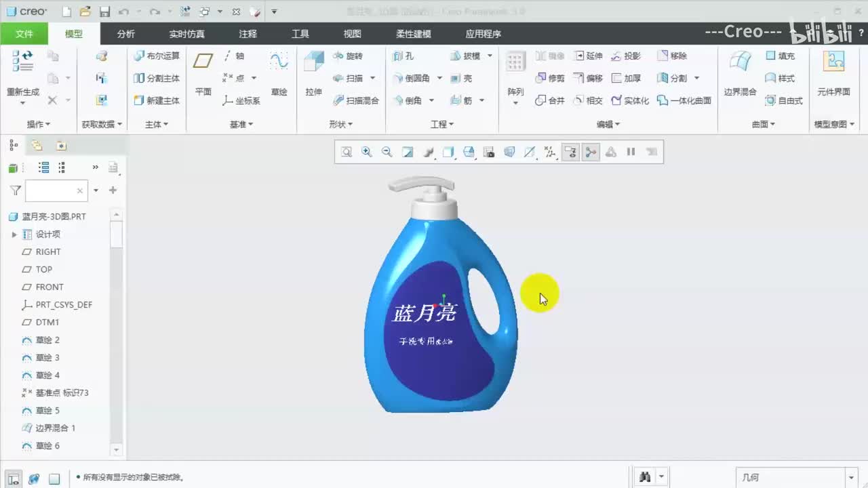This screenshot has height=488, width=868.
Task: Select the Solidify (实体化) tool
Action: (630, 100)
